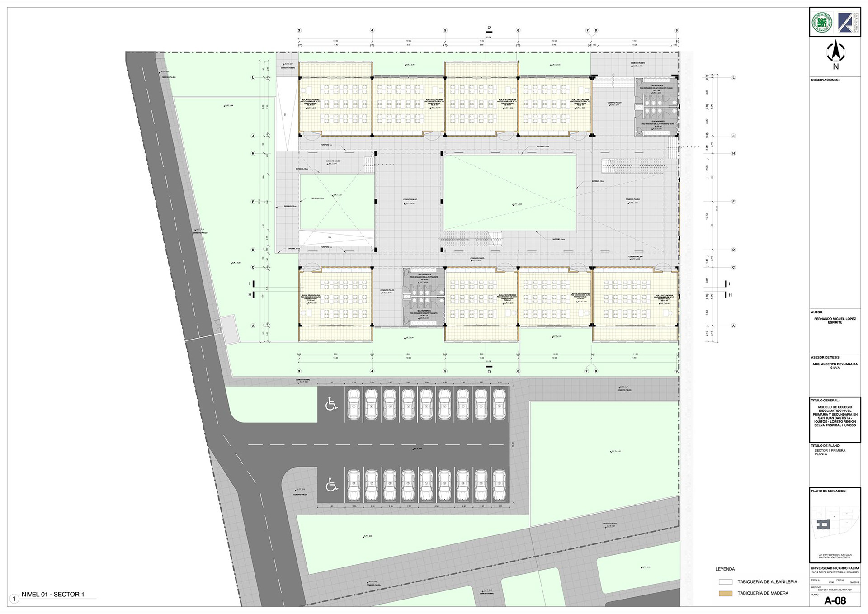Click the lower wheelchair accessible parking symbol
Screen dimensions: 868x614
pyautogui.click(x=331, y=485)
